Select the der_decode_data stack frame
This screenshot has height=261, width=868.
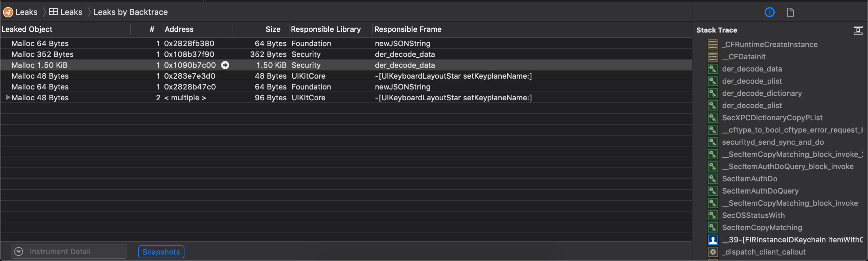pos(752,69)
